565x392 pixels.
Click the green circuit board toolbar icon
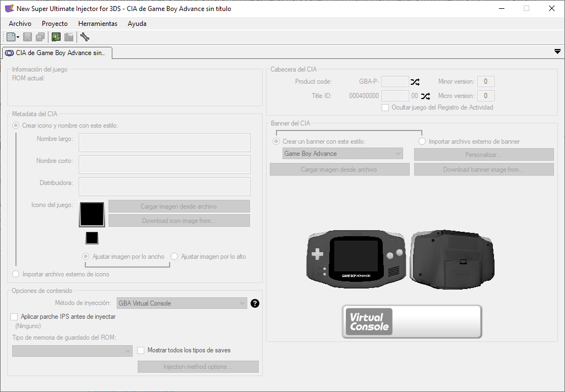(56, 37)
